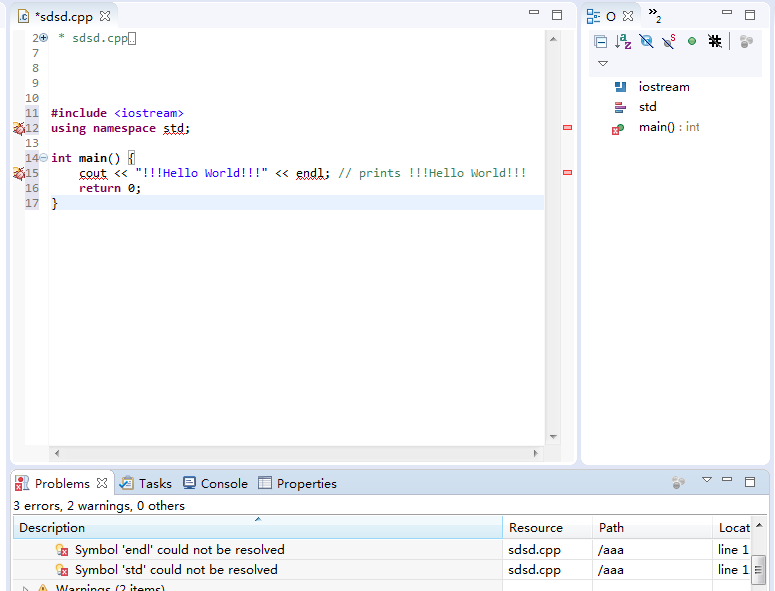Click <iostream> include on line 11
This screenshot has height=591, width=775.
[x=149, y=113]
